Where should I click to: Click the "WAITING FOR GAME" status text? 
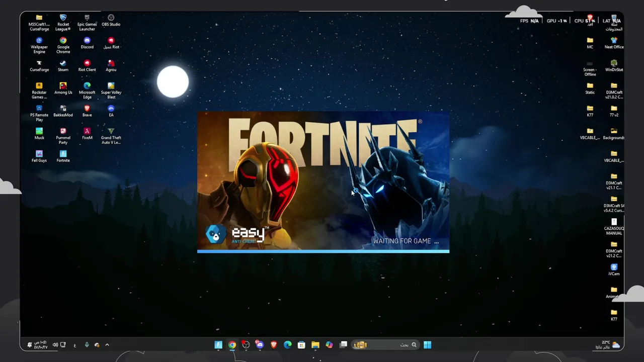coord(406,241)
